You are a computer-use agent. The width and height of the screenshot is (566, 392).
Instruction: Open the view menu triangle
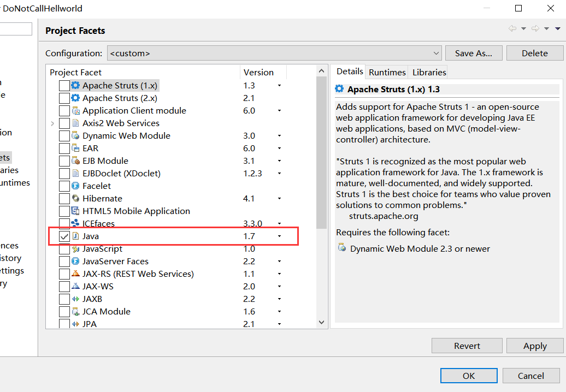[558, 29]
